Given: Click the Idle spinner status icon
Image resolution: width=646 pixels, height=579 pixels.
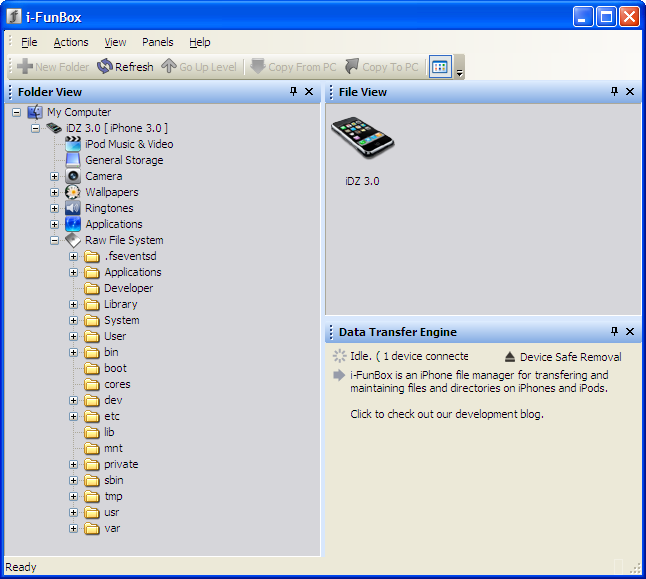Looking at the screenshot, I should coord(339,356).
